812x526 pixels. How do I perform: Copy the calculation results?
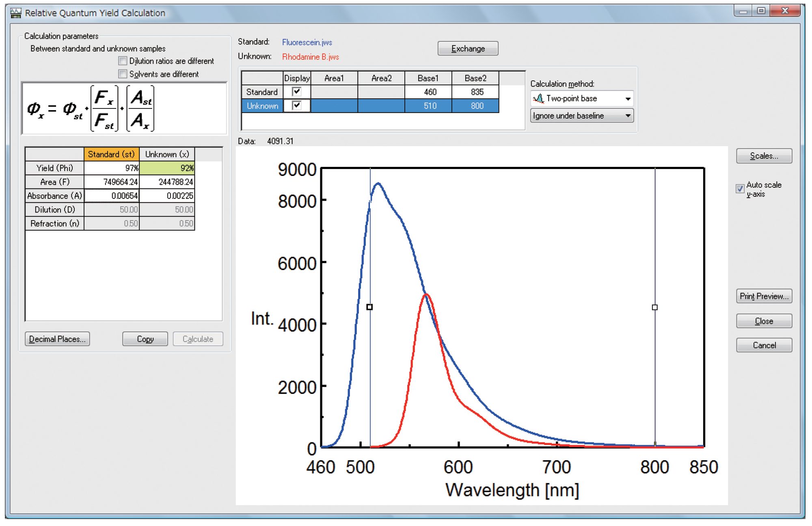pyautogui.click(x=145, y=339)
